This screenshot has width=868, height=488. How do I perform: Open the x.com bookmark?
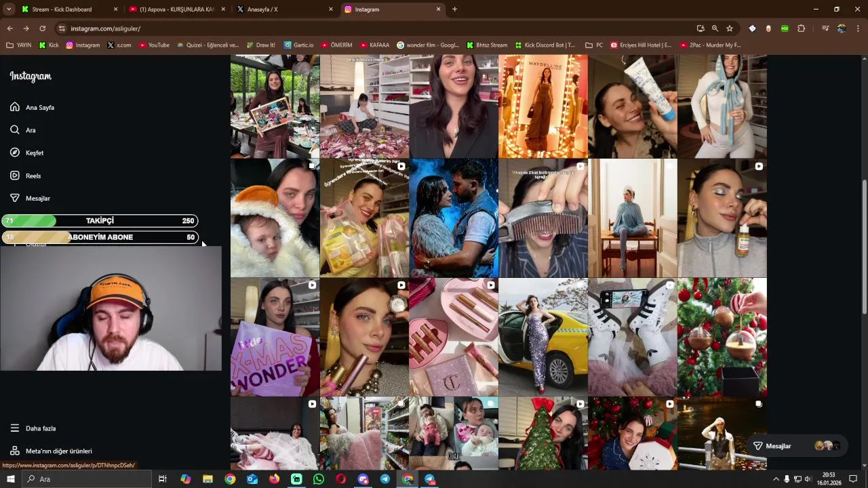pos(119,45)
